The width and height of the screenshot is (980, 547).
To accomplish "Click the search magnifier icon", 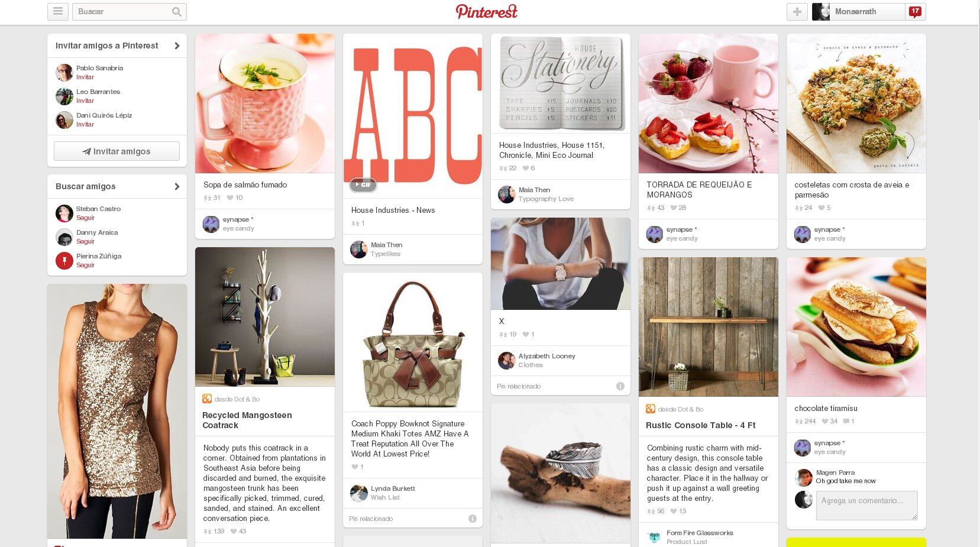I will tap(176, 12).
